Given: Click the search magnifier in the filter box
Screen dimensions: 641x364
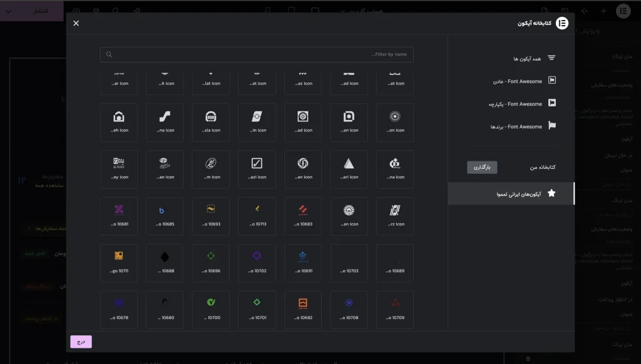Looking at the screenshot, I should coord(109,54).
